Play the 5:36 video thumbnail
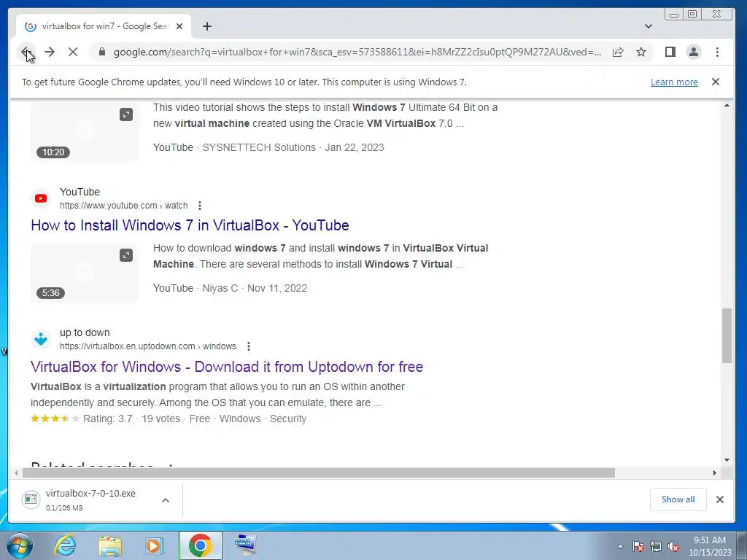The width and height of the screenshot is (747, 560). 85,273
